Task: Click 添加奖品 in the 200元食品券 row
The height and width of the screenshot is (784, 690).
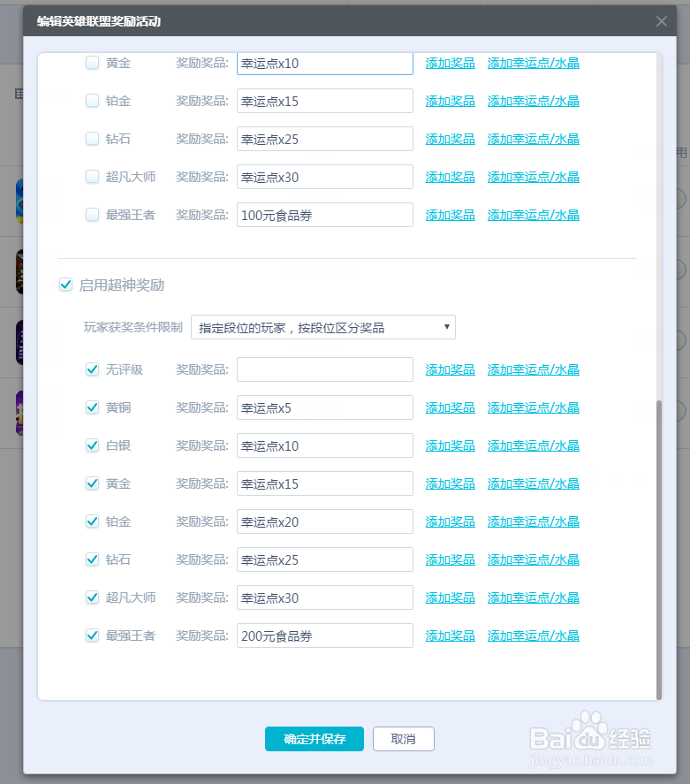Action: click(x=451, y=636)
